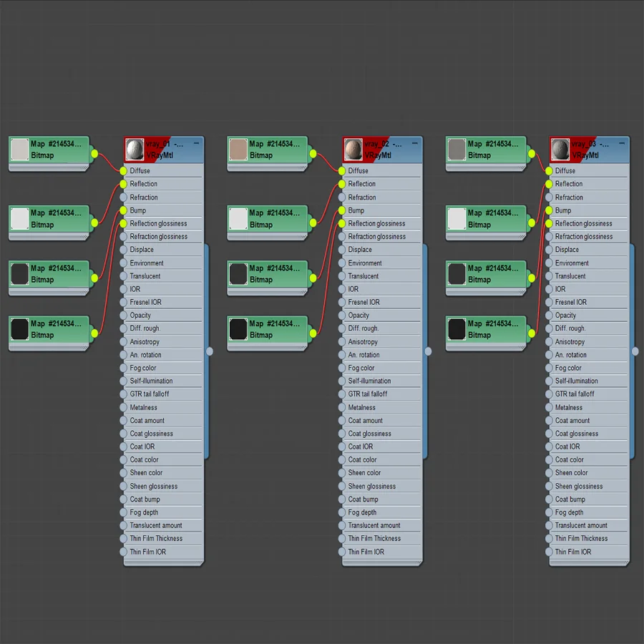Viewport: 644px width, 644px height.
Task: Click the Diffuse input socket on vray_01
Action: pos(123,170)
